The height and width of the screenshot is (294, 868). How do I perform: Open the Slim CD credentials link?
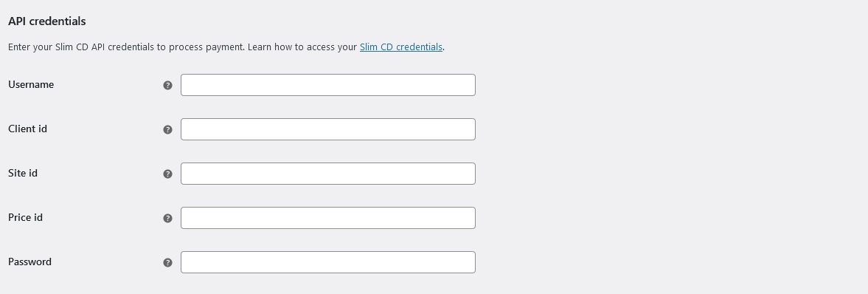click(400, 47)
